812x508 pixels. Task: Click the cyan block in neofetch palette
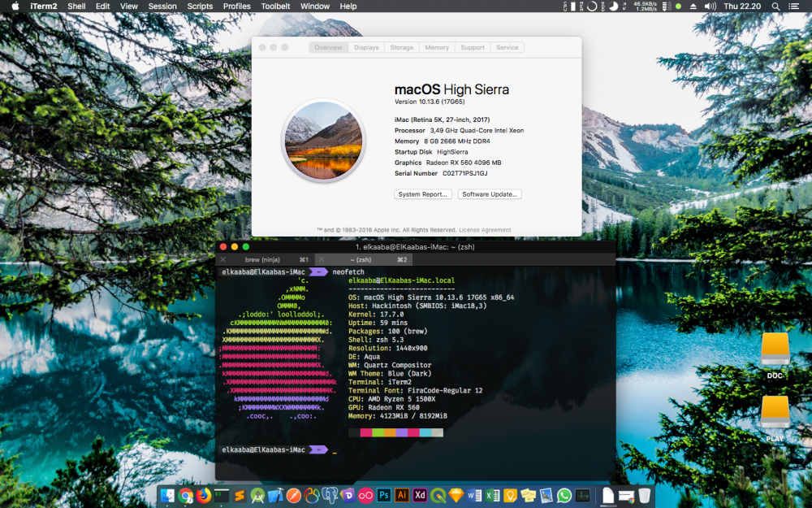click(425, 432)
